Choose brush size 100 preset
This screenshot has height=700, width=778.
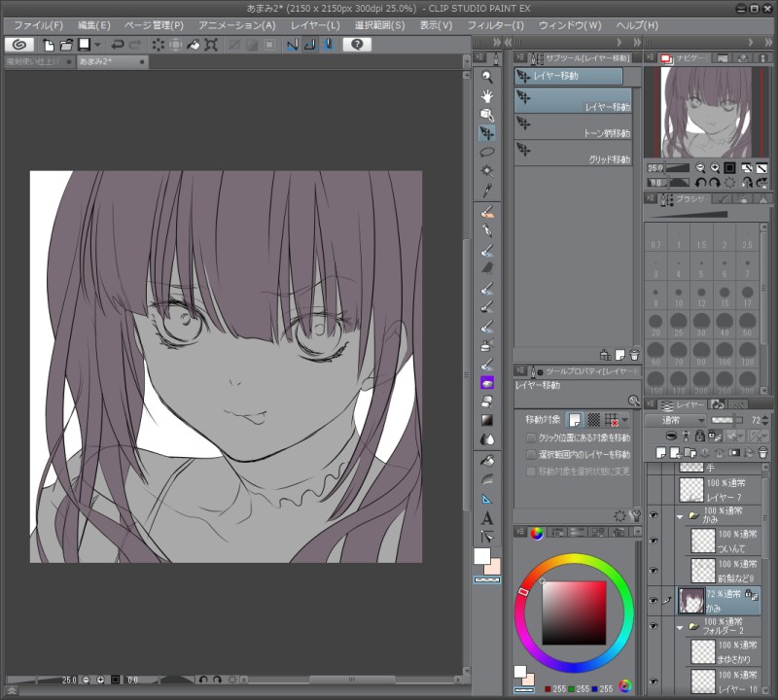(x=725, y=354)
